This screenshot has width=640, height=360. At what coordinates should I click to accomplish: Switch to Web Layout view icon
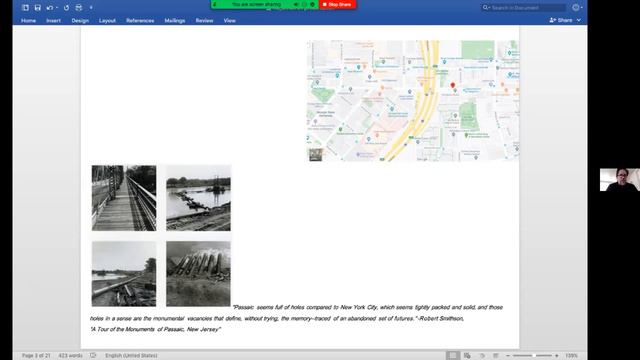click(x=467, y=356)
